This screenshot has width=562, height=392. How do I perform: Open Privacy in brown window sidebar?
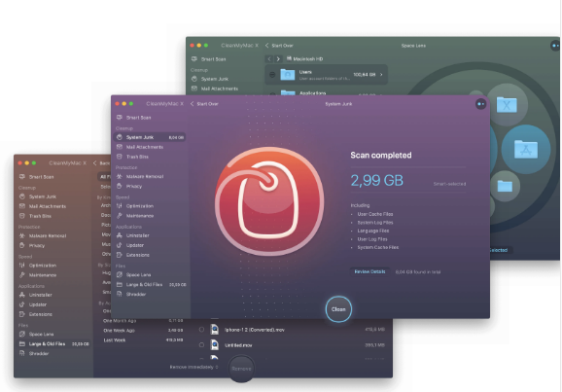(x=32, y=245)
